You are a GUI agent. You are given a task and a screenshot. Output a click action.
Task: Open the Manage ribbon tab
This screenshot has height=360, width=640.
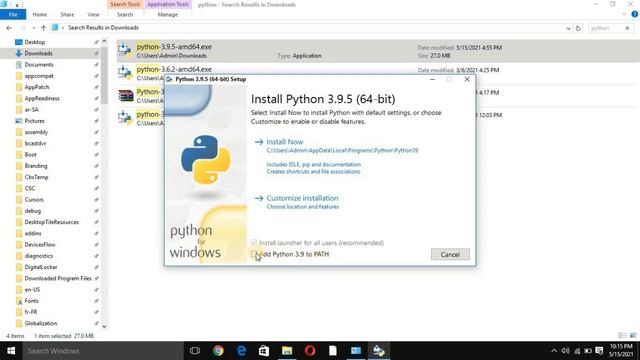coord(167,14)
